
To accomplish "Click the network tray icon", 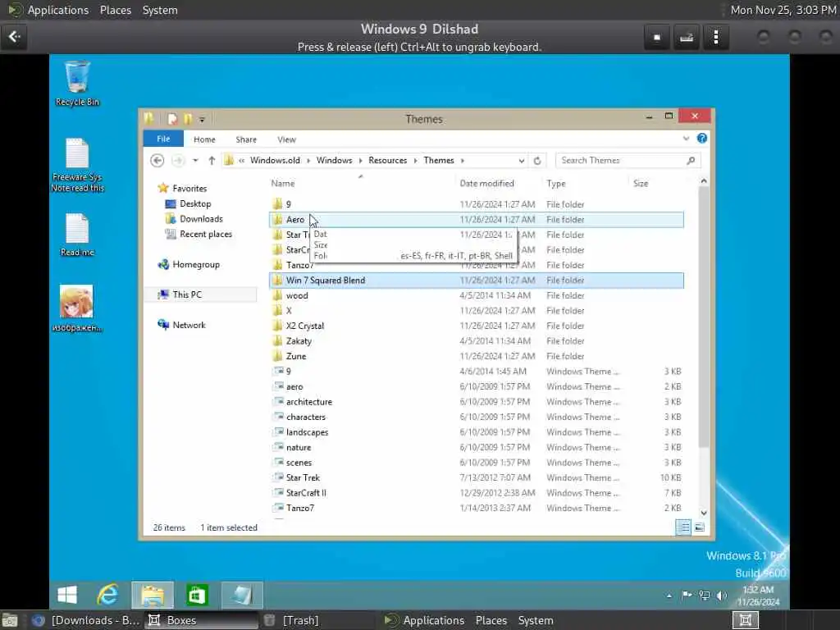I will click(x=704, y=596).
